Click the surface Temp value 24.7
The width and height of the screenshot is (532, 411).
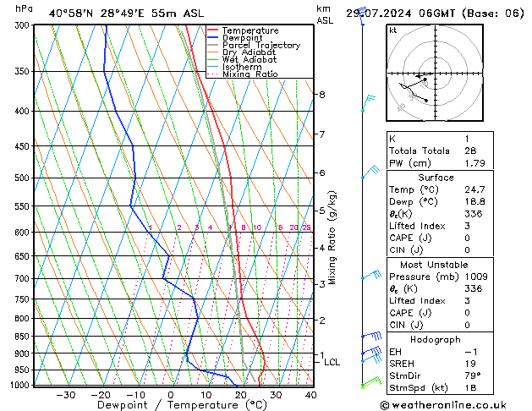pos(474,189)
